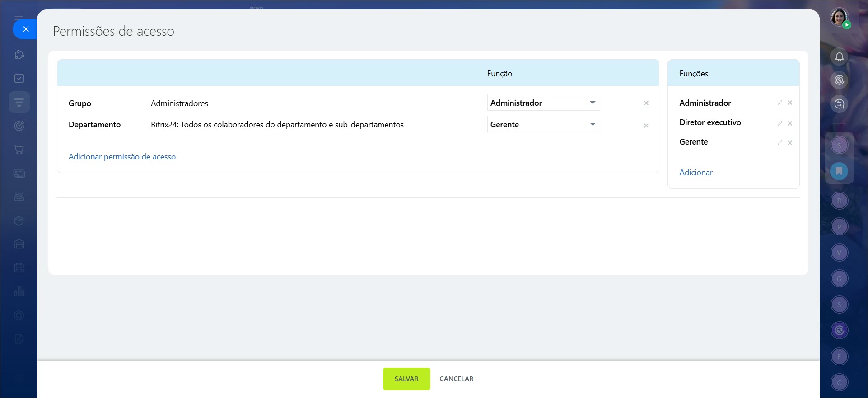Image resolution: width=868 pixels, height=398 pixels.
Task: Open the document signing icon in sidebar
Action: pyautogui.click(x=19, y=339)
